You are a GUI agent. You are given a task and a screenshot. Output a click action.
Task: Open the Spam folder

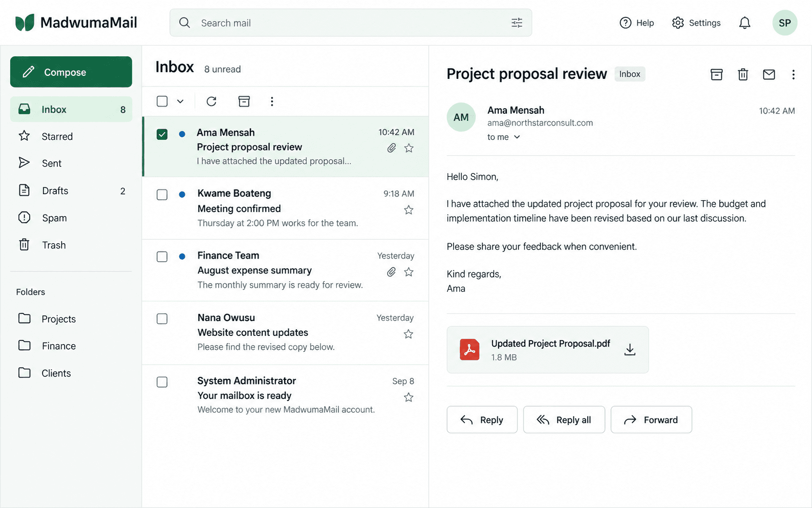click(x=71, y=218)
